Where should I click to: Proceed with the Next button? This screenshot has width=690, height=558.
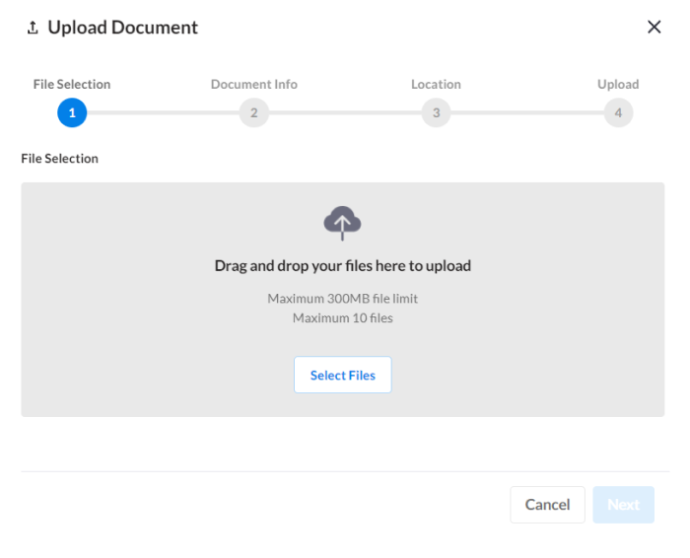623,504
